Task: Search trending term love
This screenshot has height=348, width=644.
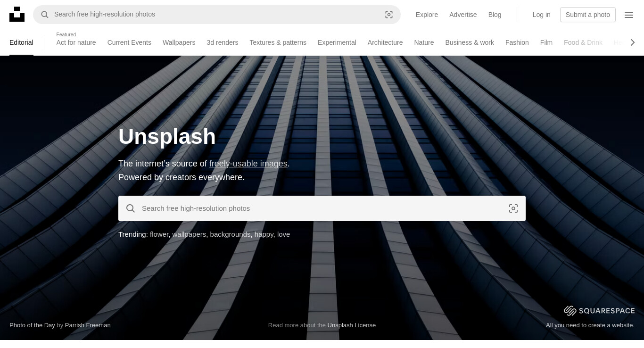Action: pos(283,234)
